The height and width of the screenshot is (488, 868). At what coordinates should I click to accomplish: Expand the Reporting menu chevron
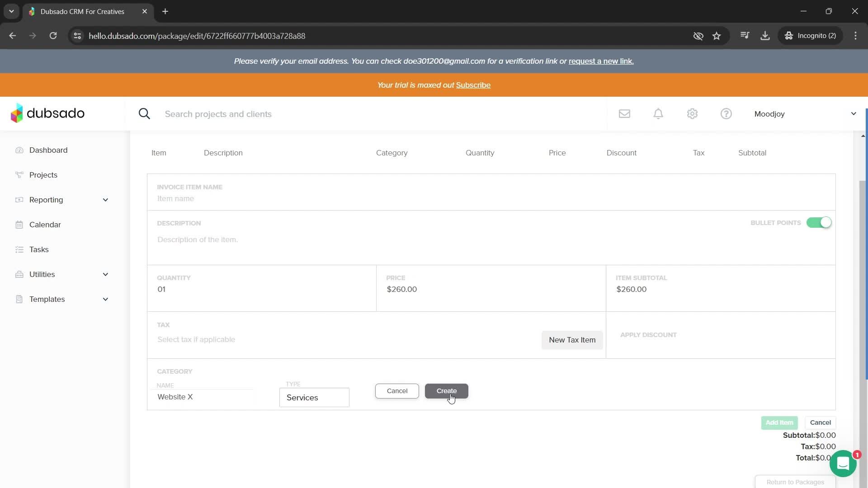click(x=105, y=200)
